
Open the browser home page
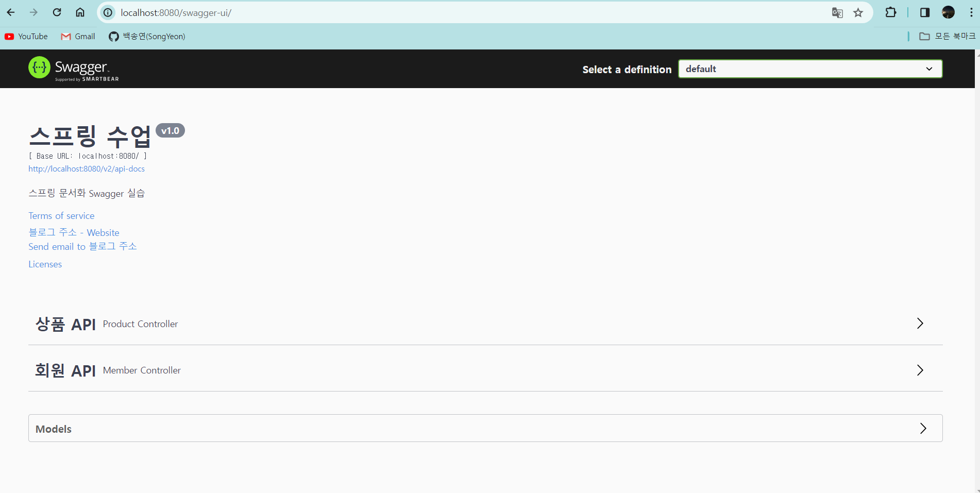[x=80, y=12]
